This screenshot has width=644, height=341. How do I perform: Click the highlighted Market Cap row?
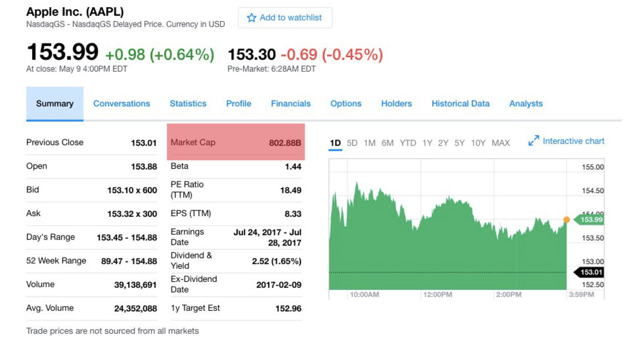point(235,142)
